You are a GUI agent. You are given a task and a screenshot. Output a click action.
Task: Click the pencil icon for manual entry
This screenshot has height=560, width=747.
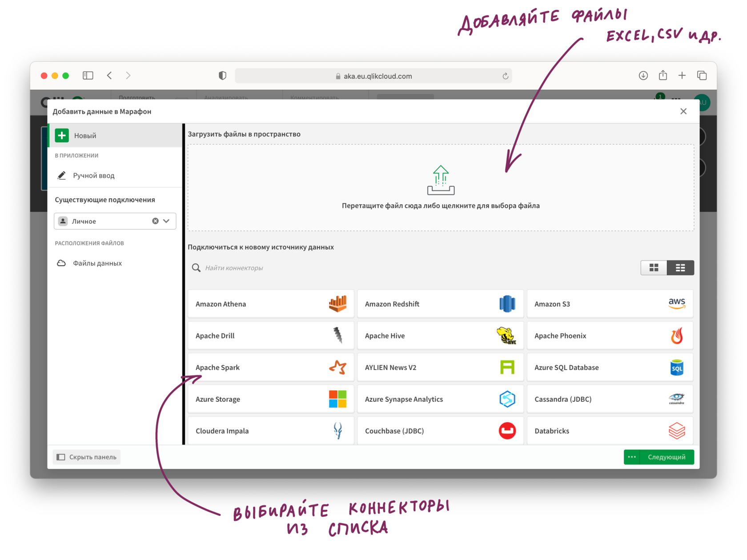[62, 175]
